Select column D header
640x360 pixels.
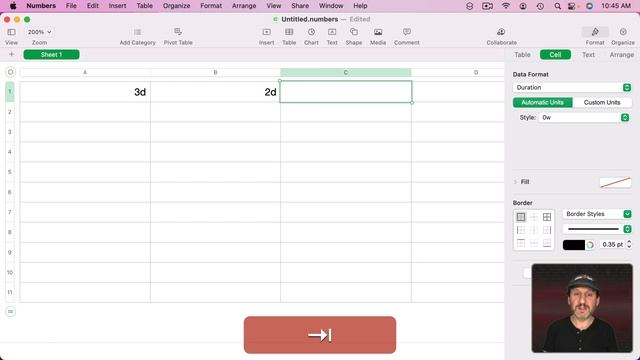tap(458, 72)
